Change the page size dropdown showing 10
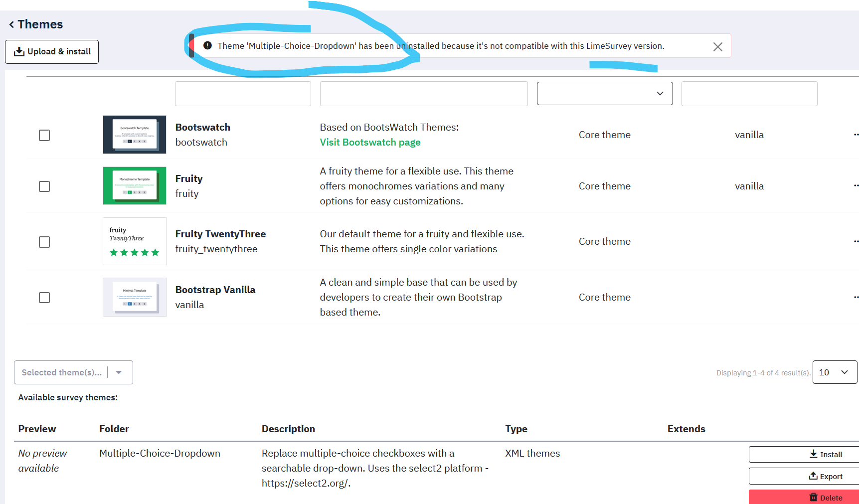Image resolution: width=859 pixels, height=504 pixels. 834,372
